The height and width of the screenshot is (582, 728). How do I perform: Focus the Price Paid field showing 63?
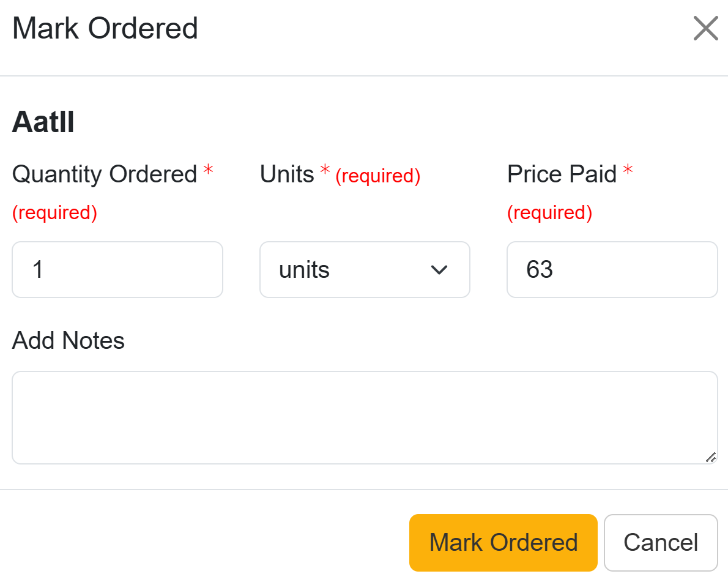click(612, 270)
